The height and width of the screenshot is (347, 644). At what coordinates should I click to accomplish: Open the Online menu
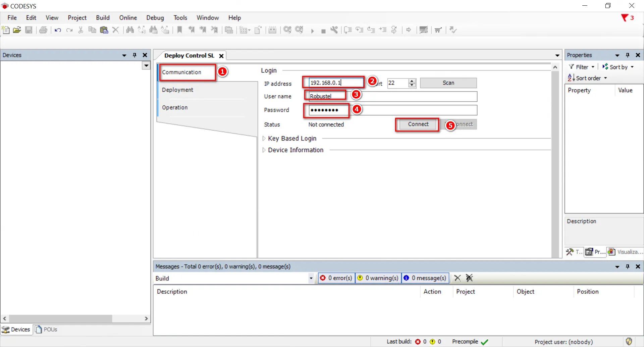128,18
